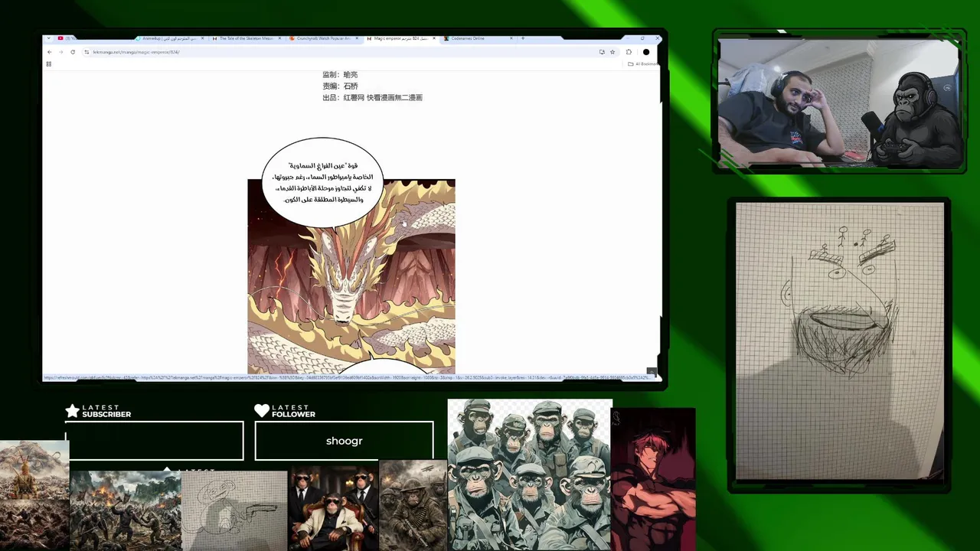
Task: Close the Tale of the Skeleton tab
Action: tap(280, 38)
